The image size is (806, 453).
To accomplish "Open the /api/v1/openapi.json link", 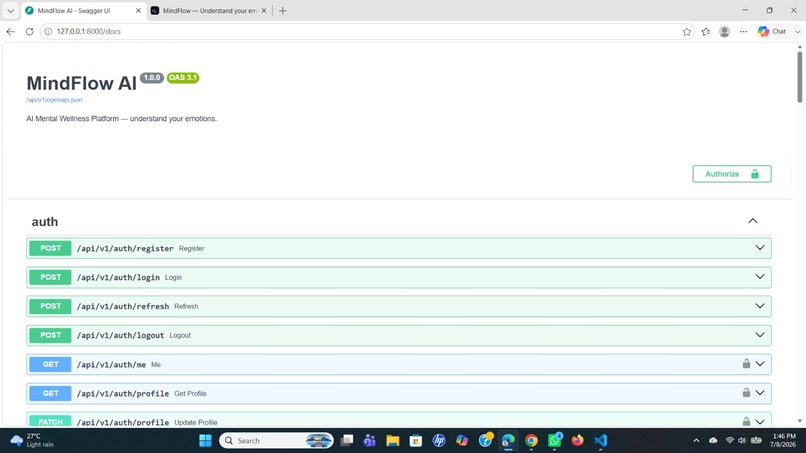I will (x=54, y=100).
